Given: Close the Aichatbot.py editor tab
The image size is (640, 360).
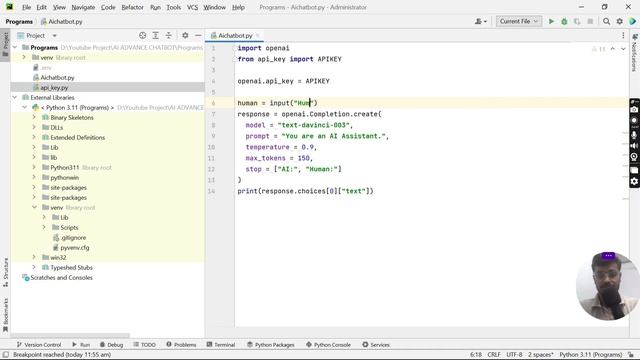Looking at the screenshot, I should pos(258,36).
